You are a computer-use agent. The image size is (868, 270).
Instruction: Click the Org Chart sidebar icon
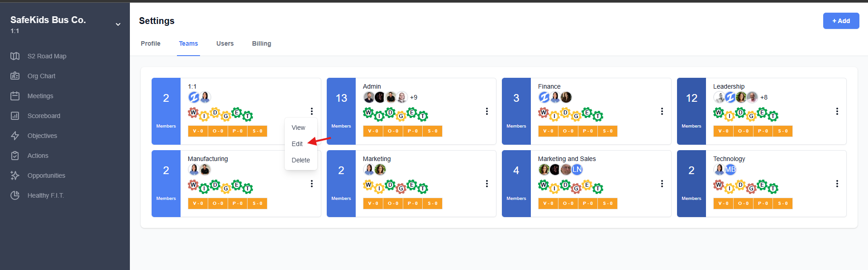(15, 76)
